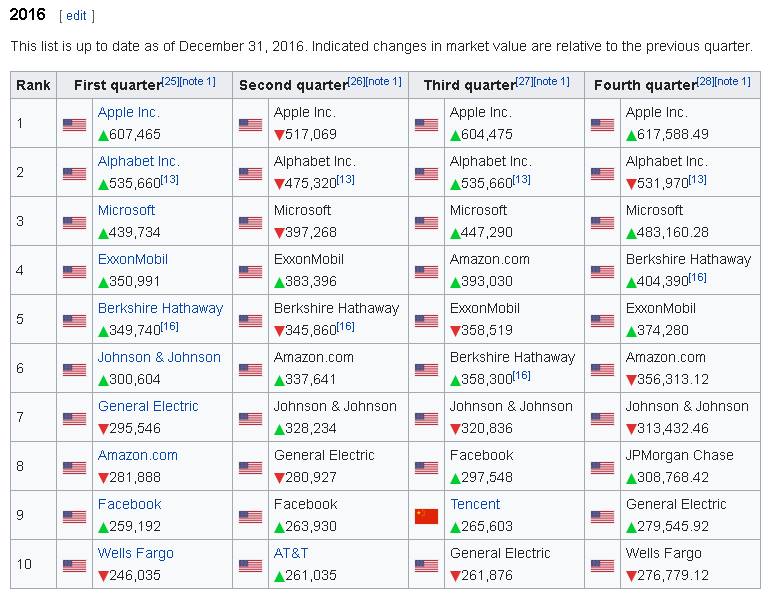
Task: Click the China flag beside Tencent
Action: (x=426, y=516)
